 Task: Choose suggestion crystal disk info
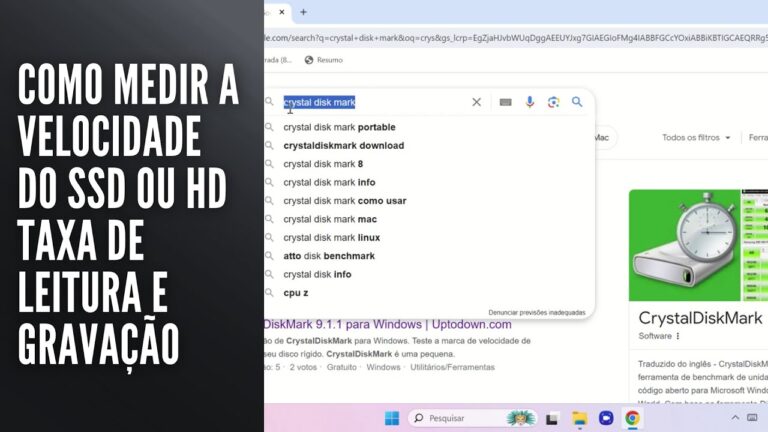(317, 274)
